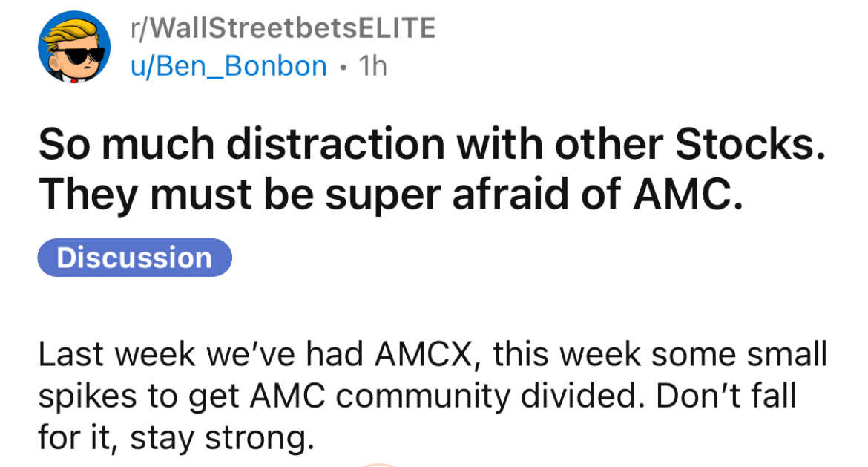Click the 1h post timestamp
The image size is (868, 467).
pos(372,66)
